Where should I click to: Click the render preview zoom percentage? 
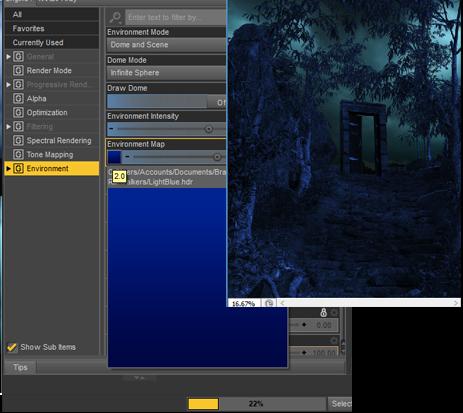(x=243, y=303)
